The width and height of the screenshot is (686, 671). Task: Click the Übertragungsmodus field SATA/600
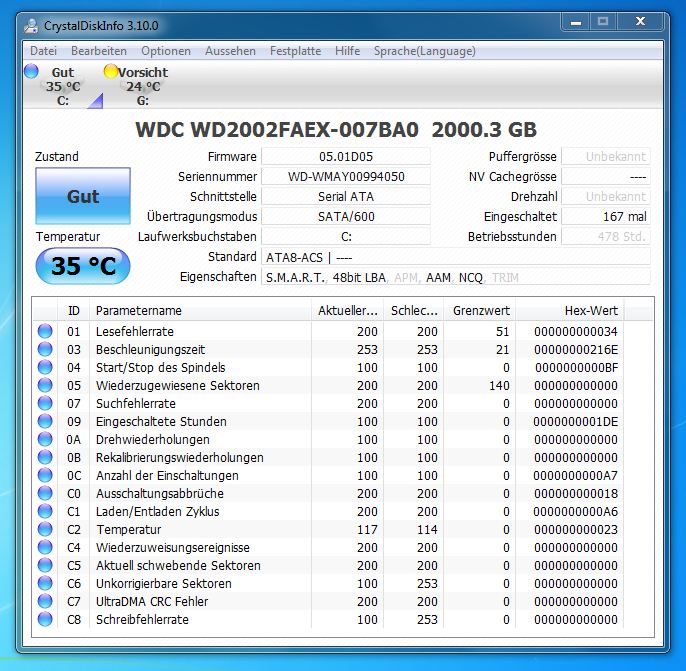pyautogui.click(x=346, y=217)
